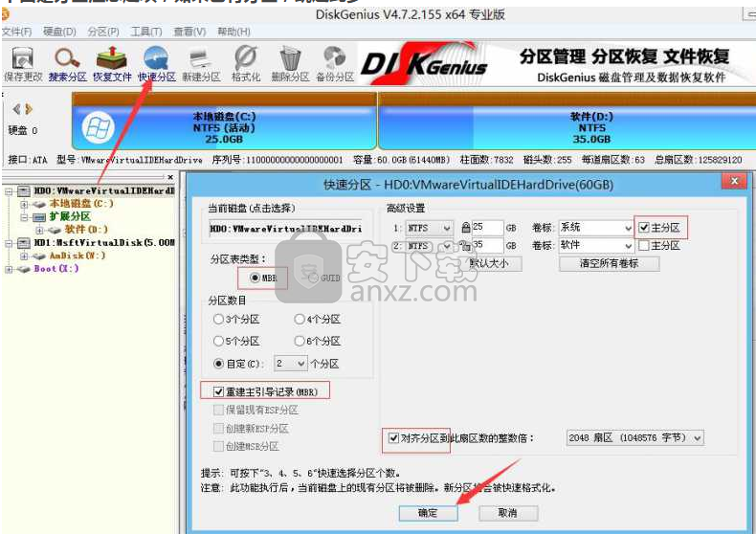
Task: Open the File (文件) menu
Action: tap(17, 32)
